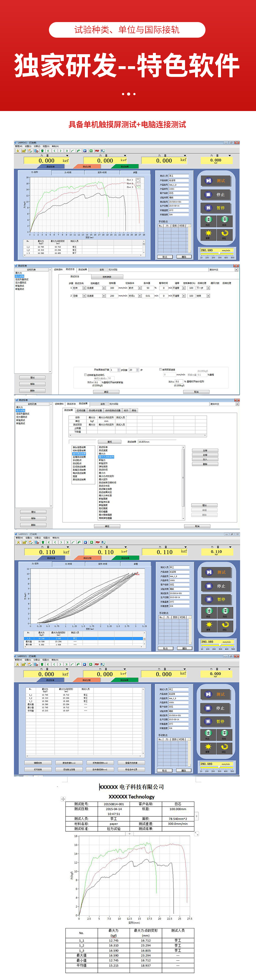Select 最大力点的变形 in the results list
The image size is (256, 980).
point(106,456)
